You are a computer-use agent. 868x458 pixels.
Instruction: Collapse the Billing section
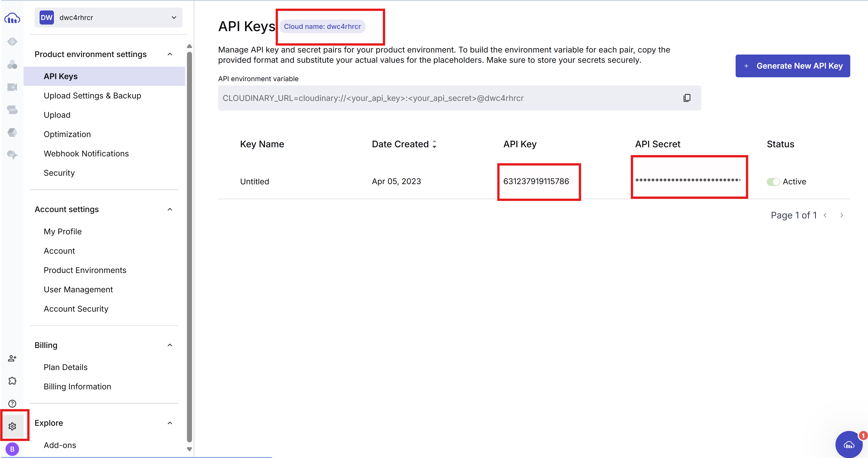click(x=170, y=345)
